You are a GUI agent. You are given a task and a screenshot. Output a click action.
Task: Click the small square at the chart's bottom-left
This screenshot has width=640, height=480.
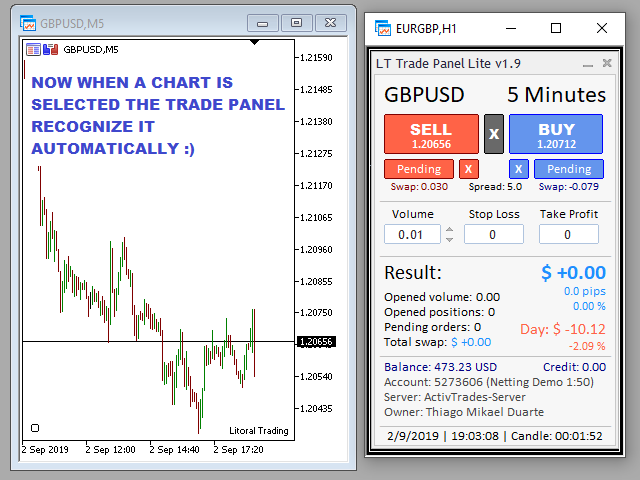click(35, 427)
